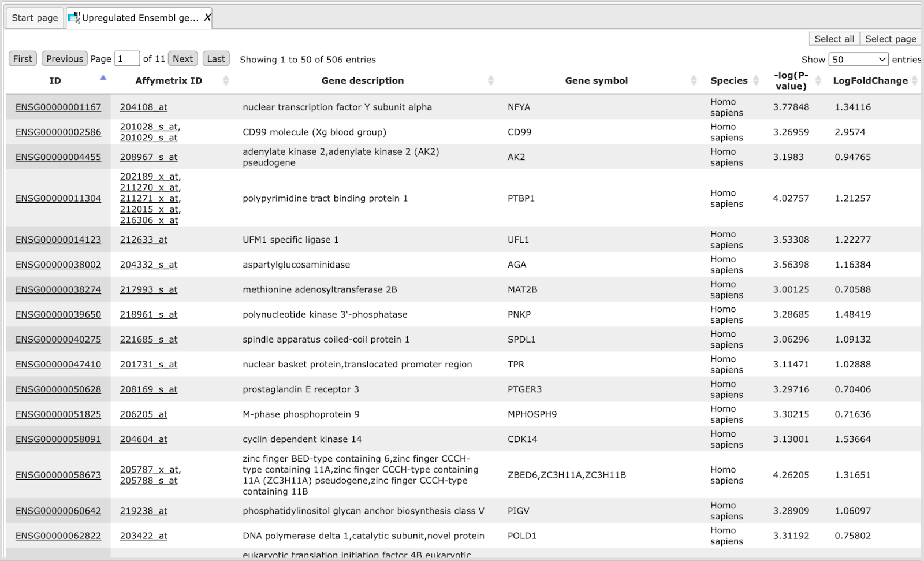The height and width of the screenshot is (561, 924).
Task: Sort by Affymetrix ID column arrows
Action: (226, 80)
